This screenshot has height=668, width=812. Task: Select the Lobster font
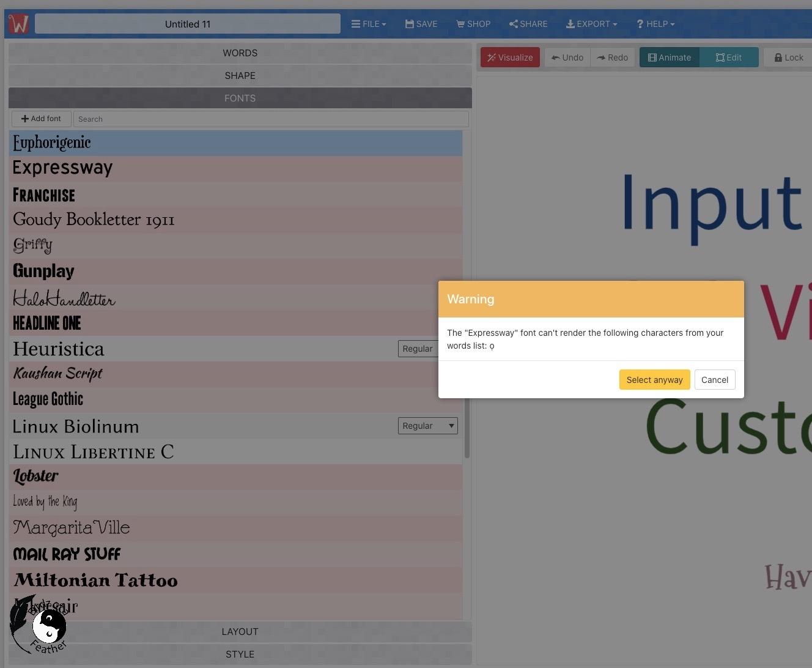(235, 477)
